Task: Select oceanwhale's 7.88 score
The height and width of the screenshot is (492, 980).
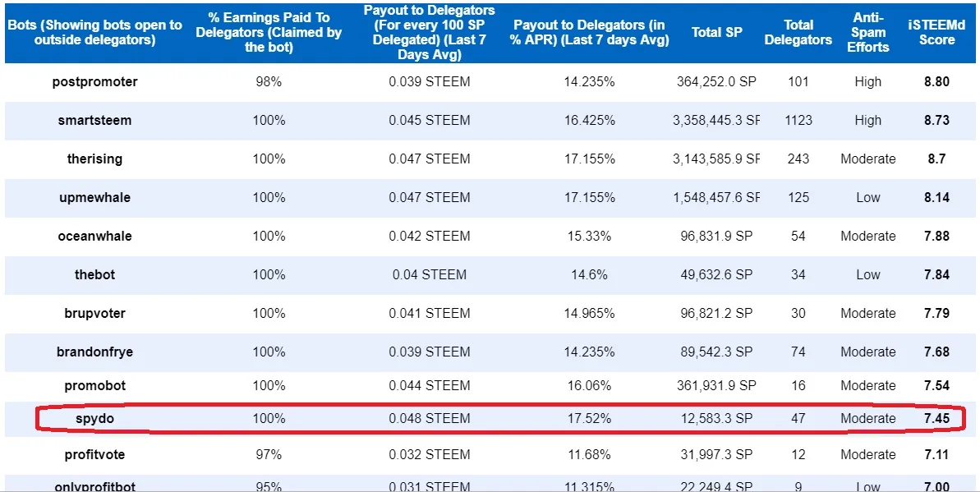Action: pyautogui.click(x=937, y=237)
